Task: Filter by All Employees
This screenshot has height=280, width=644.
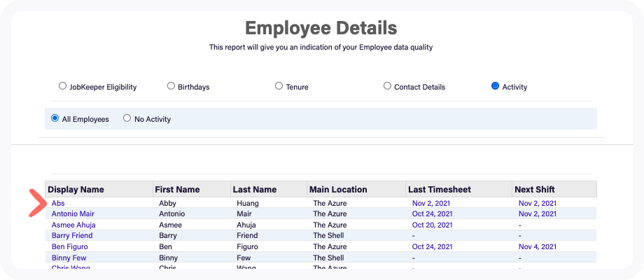Action: (x=55, y=118)
